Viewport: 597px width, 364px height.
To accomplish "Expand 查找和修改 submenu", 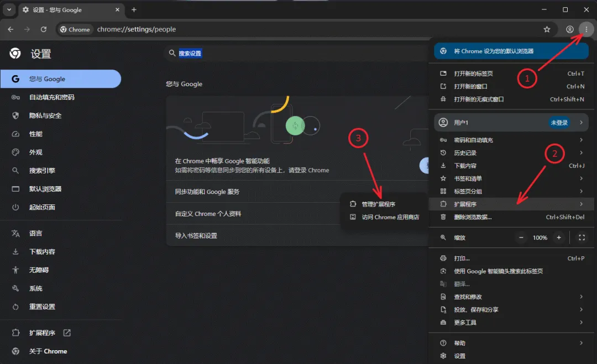I will coord(511,297).
